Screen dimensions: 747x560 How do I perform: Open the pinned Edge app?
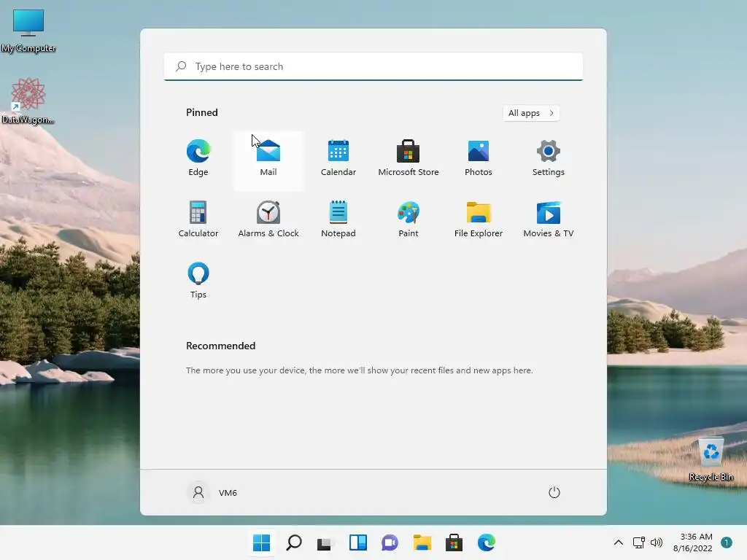coord(198,158)
